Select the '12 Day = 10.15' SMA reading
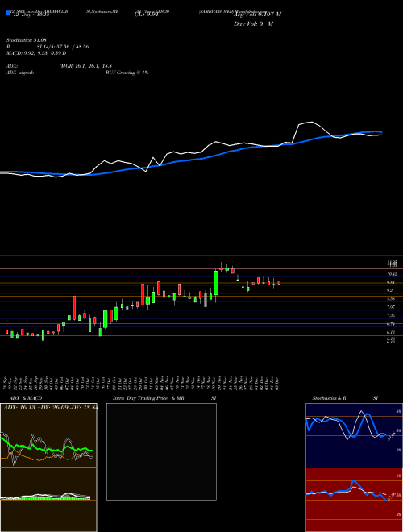The height and width of the screenshot is (532, 403). click(x=30, y=15)
